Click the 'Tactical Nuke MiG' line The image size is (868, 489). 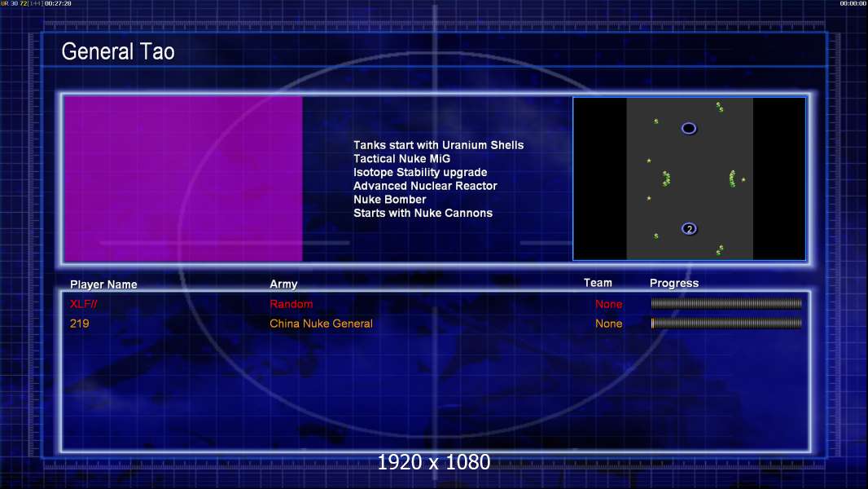(x=402, y=158)
